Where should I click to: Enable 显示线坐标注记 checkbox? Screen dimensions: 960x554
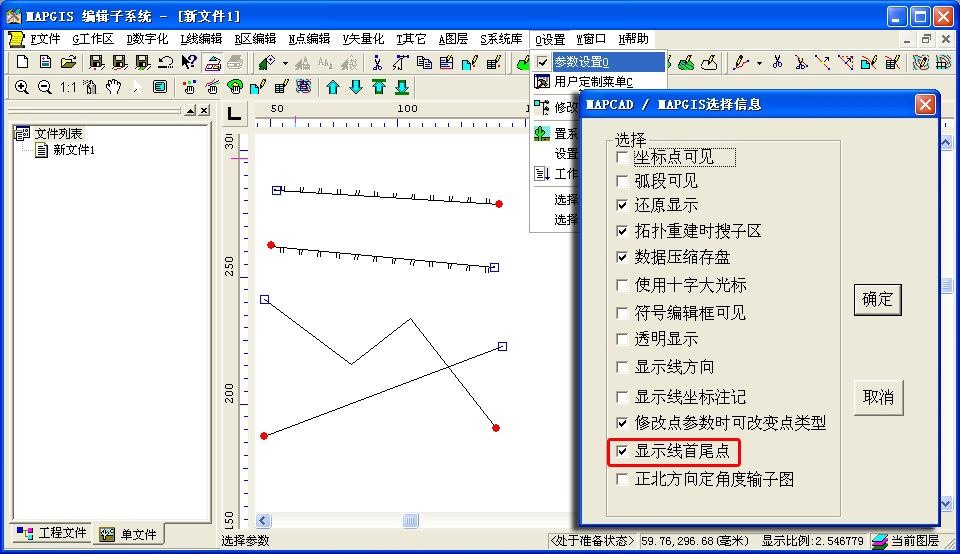coord(622,397)
